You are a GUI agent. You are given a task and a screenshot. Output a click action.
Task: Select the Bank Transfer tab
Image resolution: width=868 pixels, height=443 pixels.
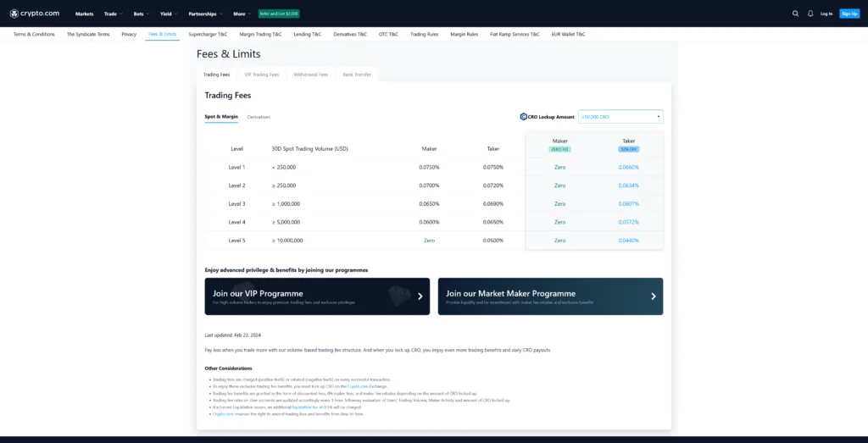click(x=358, y=75)
